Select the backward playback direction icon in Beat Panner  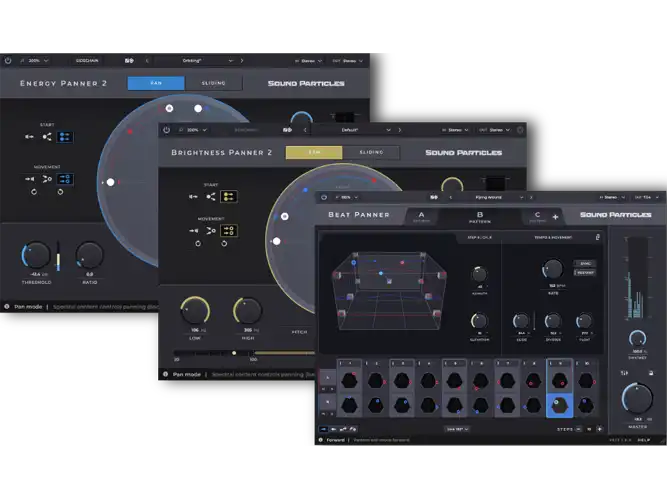(x=334, y=429)
